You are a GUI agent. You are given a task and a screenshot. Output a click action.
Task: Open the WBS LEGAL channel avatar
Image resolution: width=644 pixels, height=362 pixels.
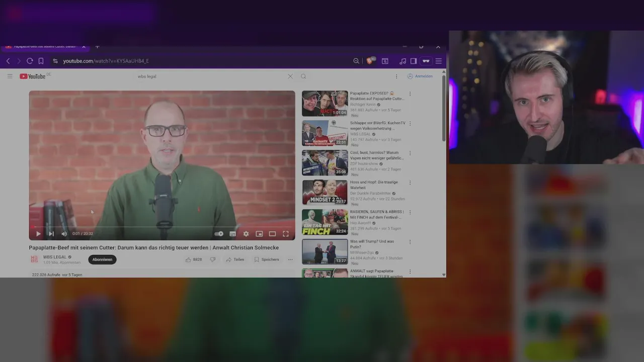pos(34,259)
